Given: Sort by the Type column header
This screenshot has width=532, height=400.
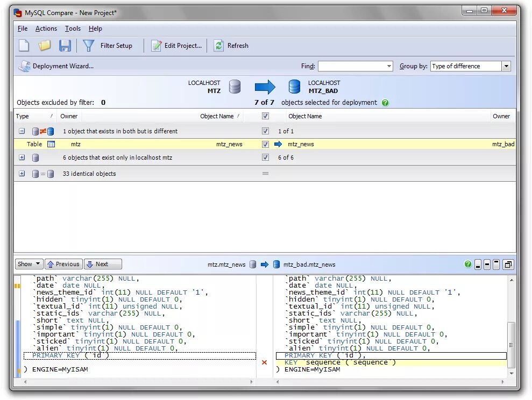Looking at the screenshot, I should (34, 116).
